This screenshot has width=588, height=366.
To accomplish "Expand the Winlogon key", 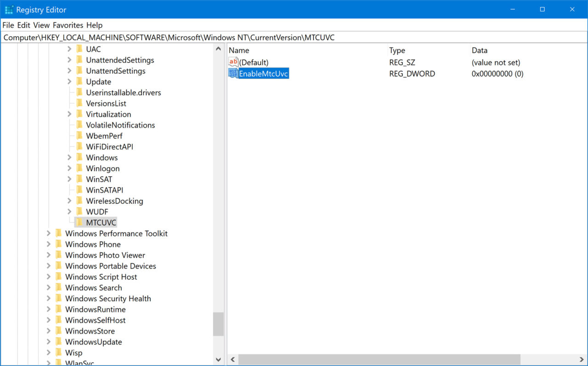I will tap(69, 168).
